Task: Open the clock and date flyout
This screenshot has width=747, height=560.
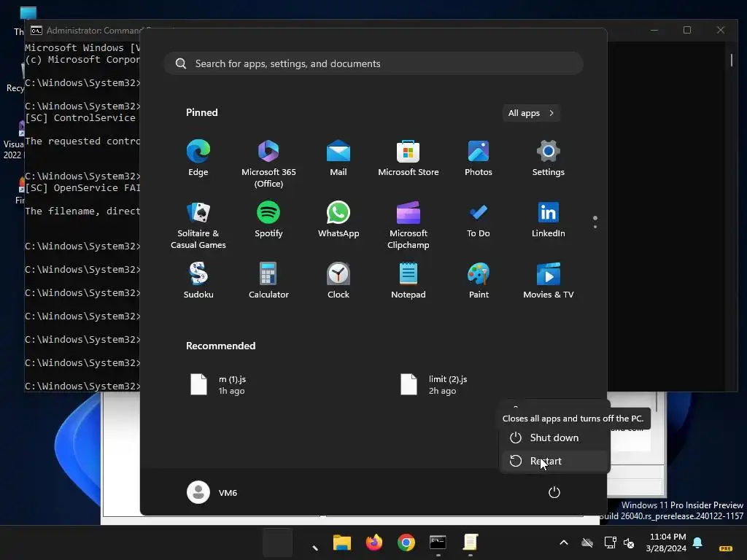Action: pyautogui.click(x=666, y=542)
